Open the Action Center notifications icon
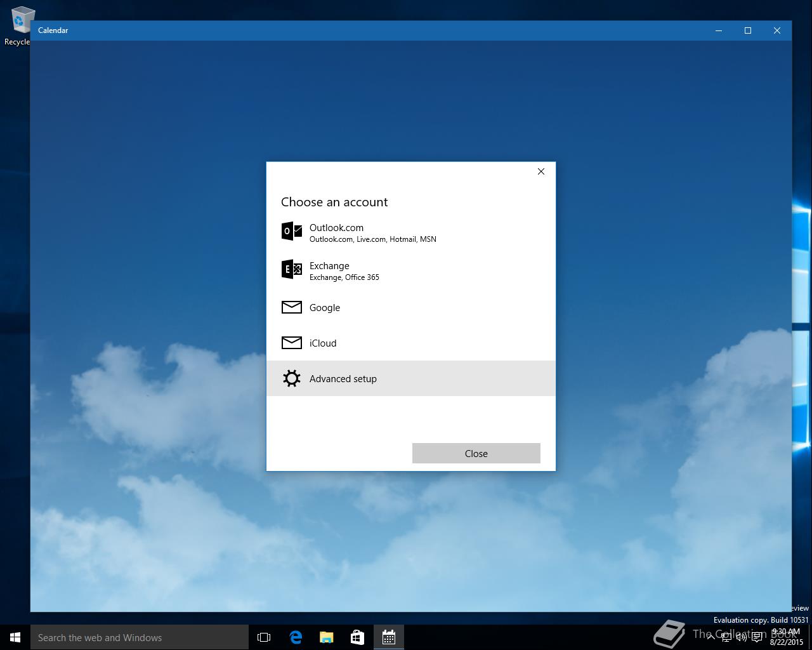Screen dimensions: 812x650 pos(757,637)
